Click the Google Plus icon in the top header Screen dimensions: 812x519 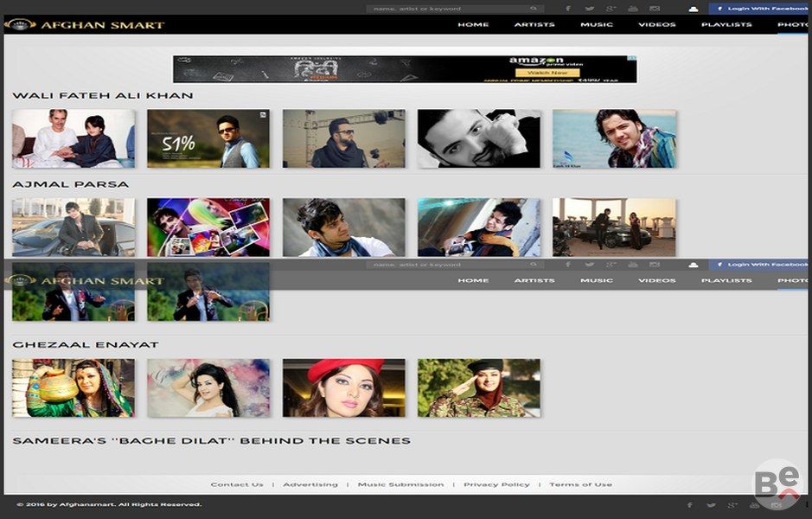611,9
